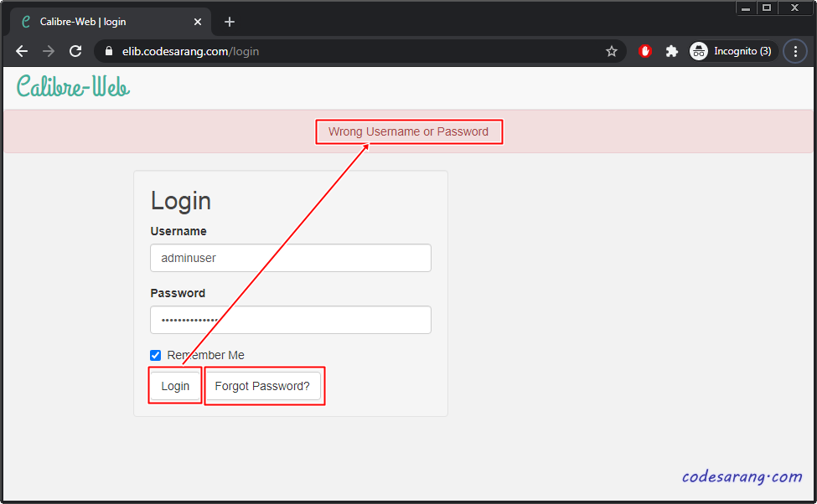Close the Calibre-Web login tab

(198, 22)
